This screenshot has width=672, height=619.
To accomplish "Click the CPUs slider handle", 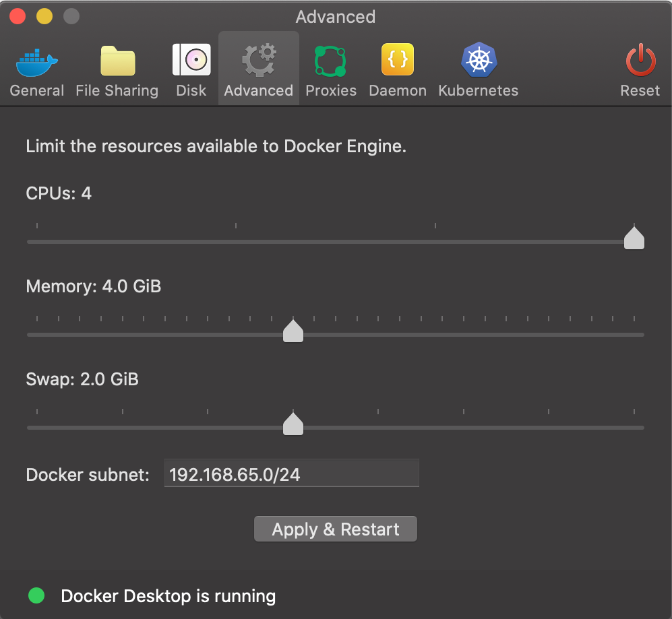I will tap(634, 238).
